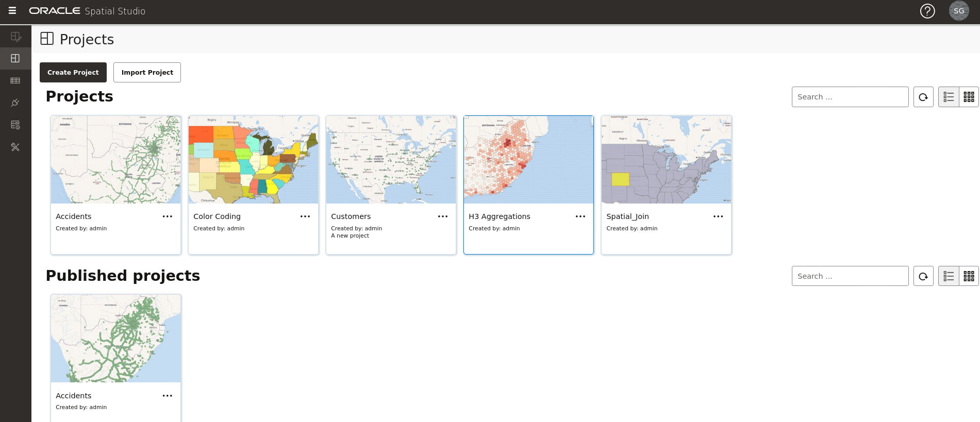Go to Projects page in sidebar
Viewport: 980px width, 422px height.
(15, 59)
